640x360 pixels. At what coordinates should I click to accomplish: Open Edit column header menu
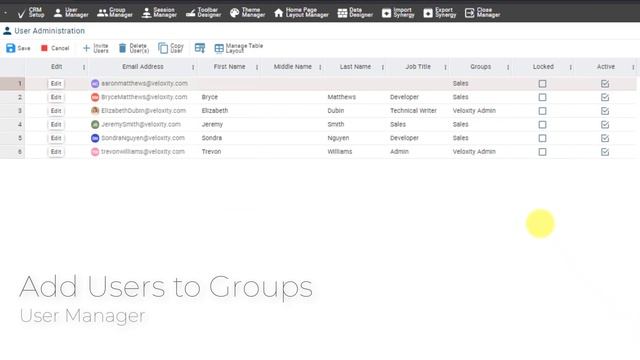click(x=84, y=67)
